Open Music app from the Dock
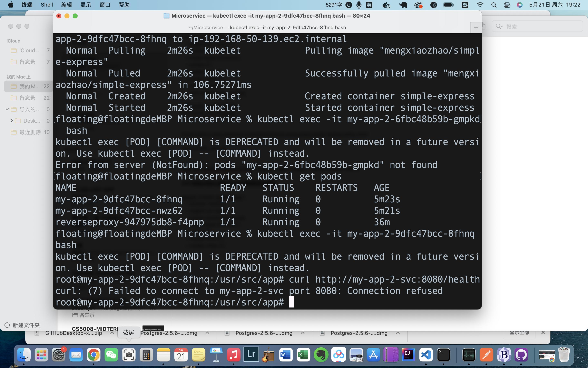This screenshot has height=368, width=588. click(234, 355)
